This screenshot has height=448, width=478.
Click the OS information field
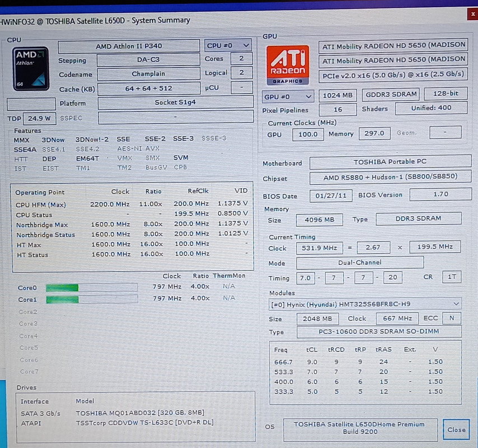[360, 430]
